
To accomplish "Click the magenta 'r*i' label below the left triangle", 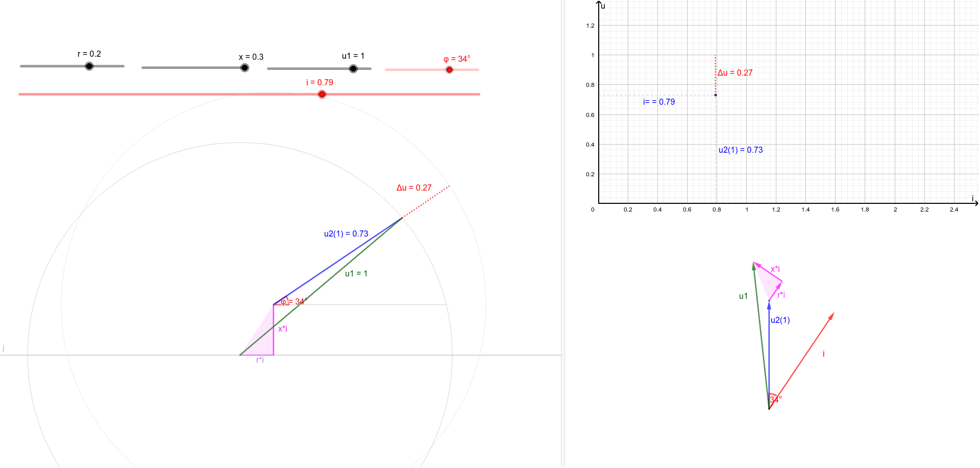I will point(260,360).
